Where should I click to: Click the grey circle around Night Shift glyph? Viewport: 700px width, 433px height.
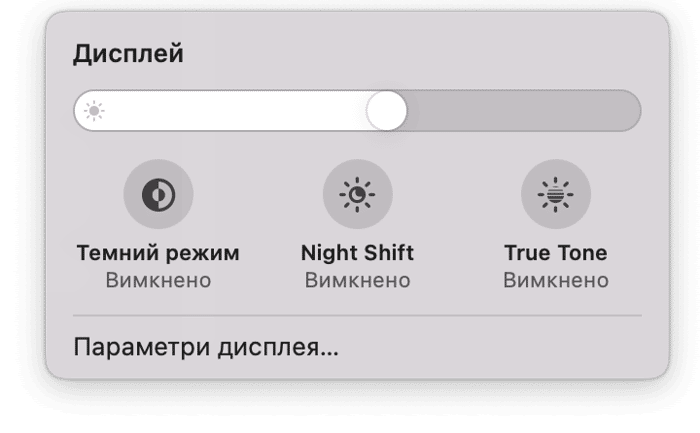357,195
